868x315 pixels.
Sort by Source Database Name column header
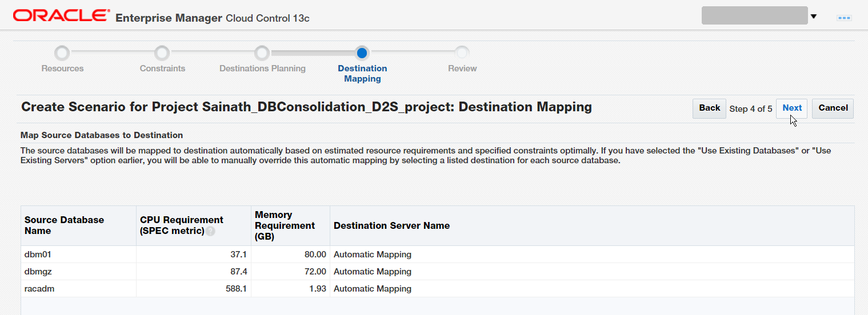click(78, 225)
